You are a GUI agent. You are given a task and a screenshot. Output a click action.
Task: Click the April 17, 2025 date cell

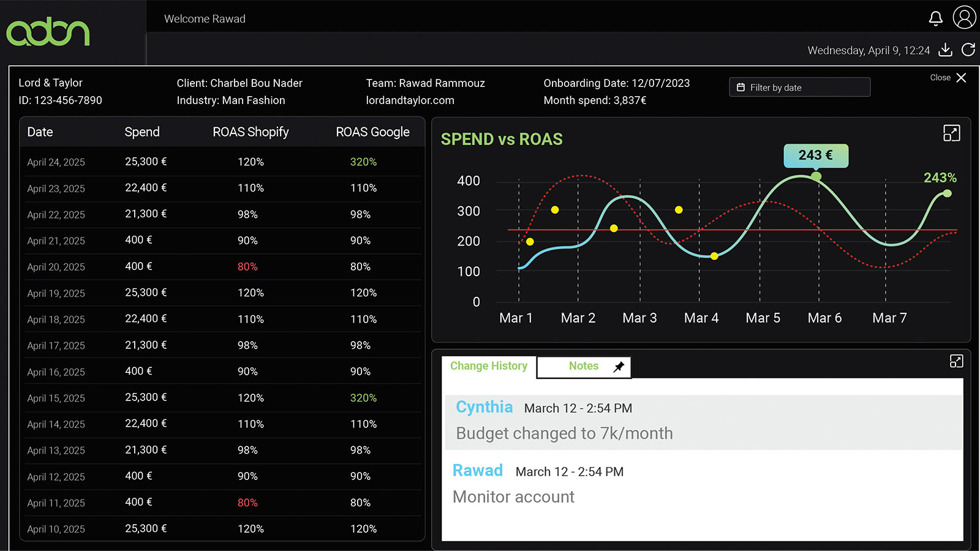[56, 346]
